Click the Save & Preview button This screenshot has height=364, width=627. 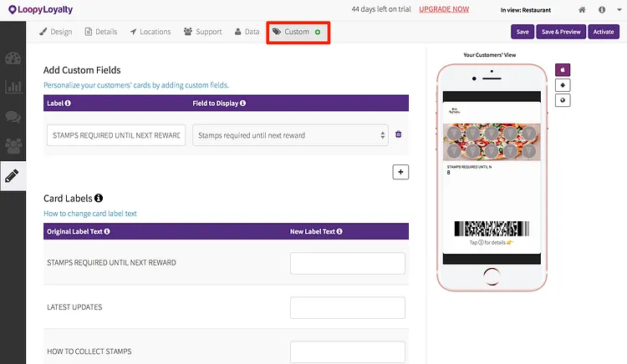click(561, 32)
